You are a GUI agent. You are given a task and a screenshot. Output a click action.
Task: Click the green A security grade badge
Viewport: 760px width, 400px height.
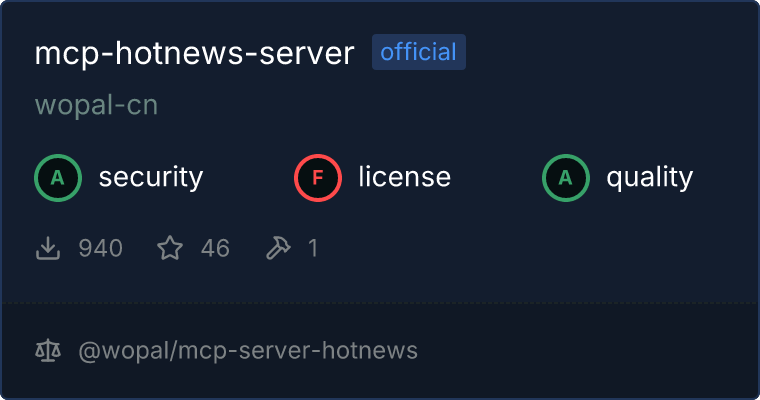58,178
